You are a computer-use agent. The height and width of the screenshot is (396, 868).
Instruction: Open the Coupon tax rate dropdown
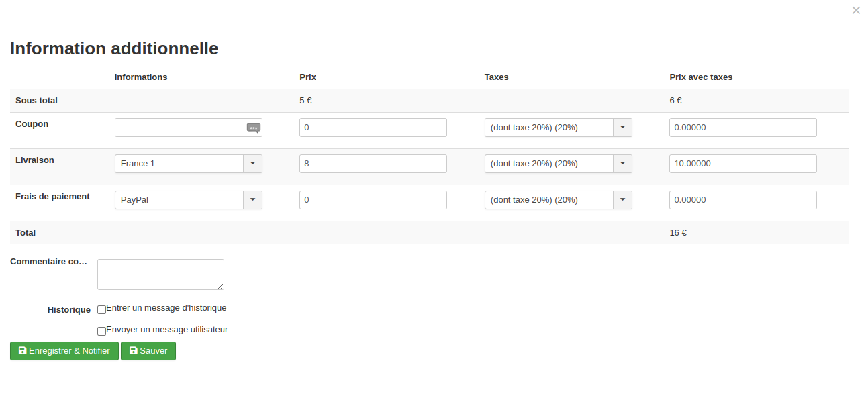click(x=622, y=128)
